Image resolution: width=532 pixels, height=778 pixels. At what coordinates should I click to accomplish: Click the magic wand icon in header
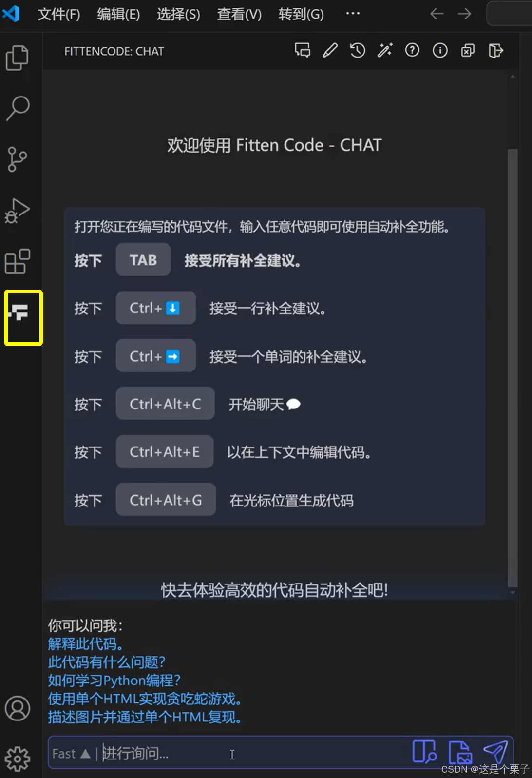[x=385, y=50]
